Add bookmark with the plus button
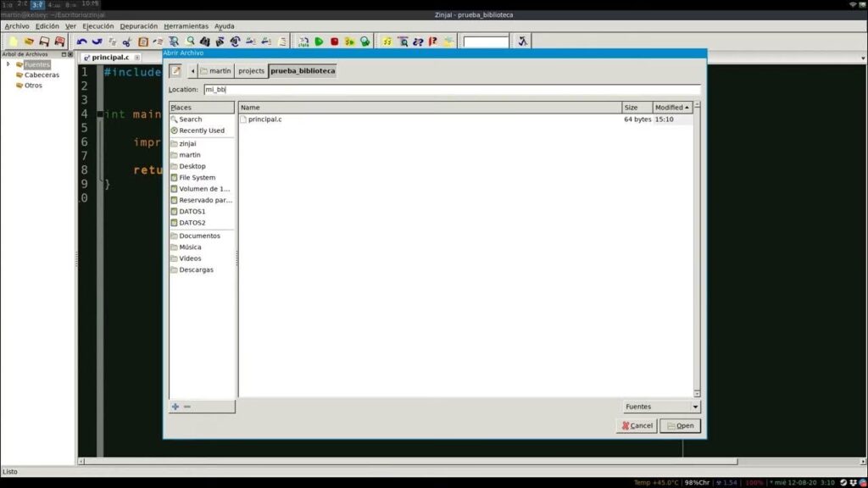This screenshot has height=488, width=868. point(175,407)
